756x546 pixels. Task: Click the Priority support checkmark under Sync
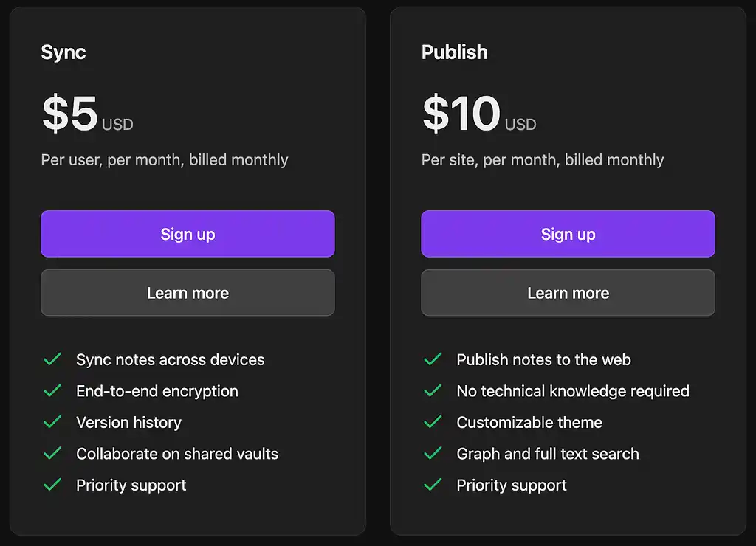pyautogui.click(x=52, y=485)
